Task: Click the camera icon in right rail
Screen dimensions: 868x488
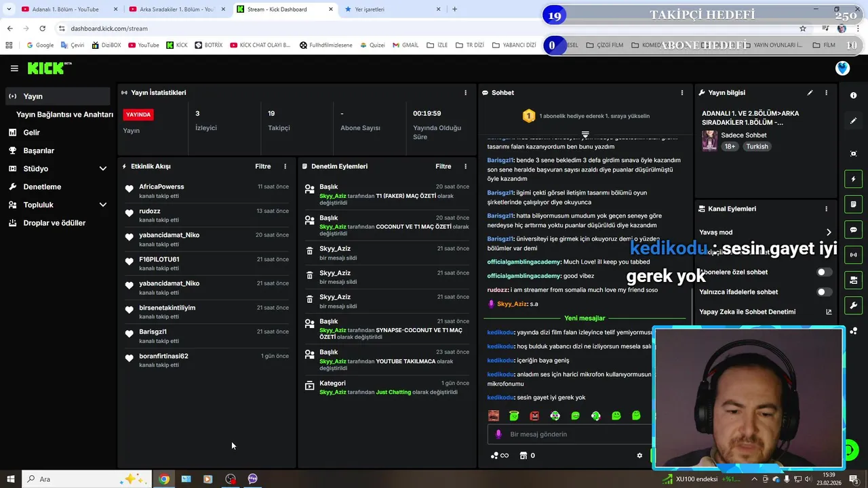Action: coord(854,154)
